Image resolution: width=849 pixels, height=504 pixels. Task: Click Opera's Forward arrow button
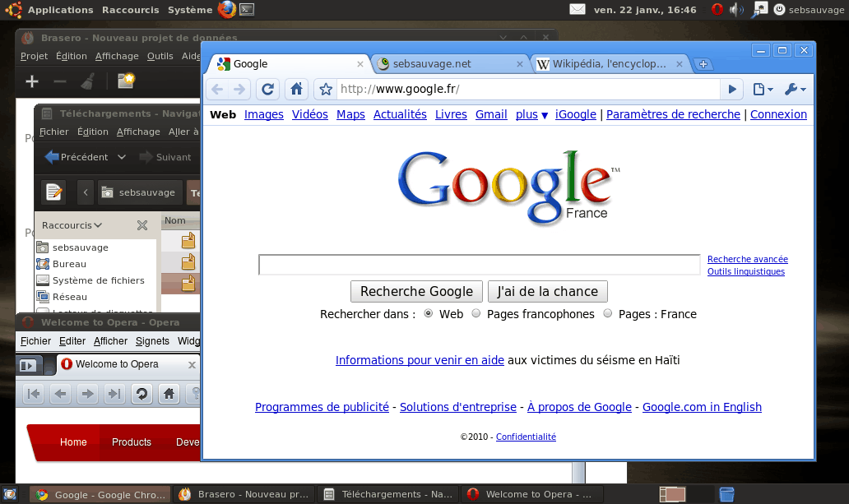coord(87,394)
